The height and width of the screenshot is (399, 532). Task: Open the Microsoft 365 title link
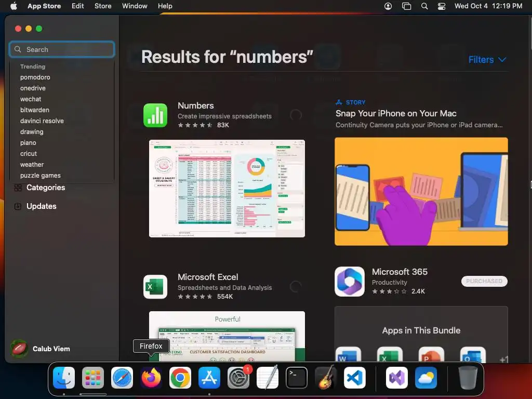pyautogui.click(x=400, y=272)
